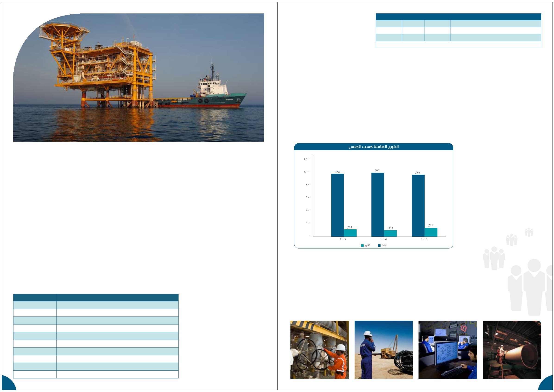
Task: Click the smallest gray people group icon
Action: [x=529, y=232]
